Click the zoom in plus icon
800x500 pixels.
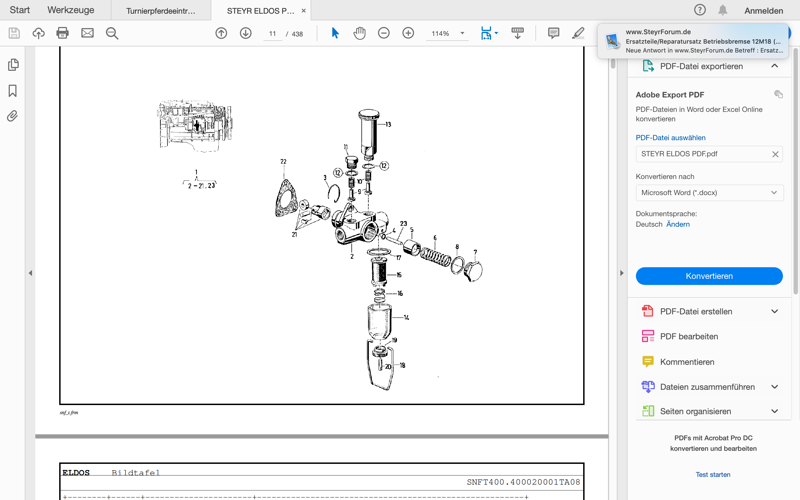pos(408,33)
